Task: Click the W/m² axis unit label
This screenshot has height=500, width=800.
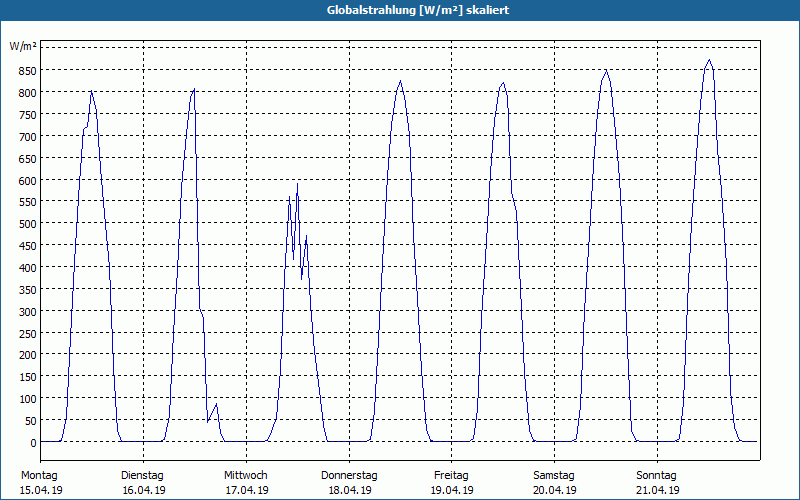Action: coord(23,46)
